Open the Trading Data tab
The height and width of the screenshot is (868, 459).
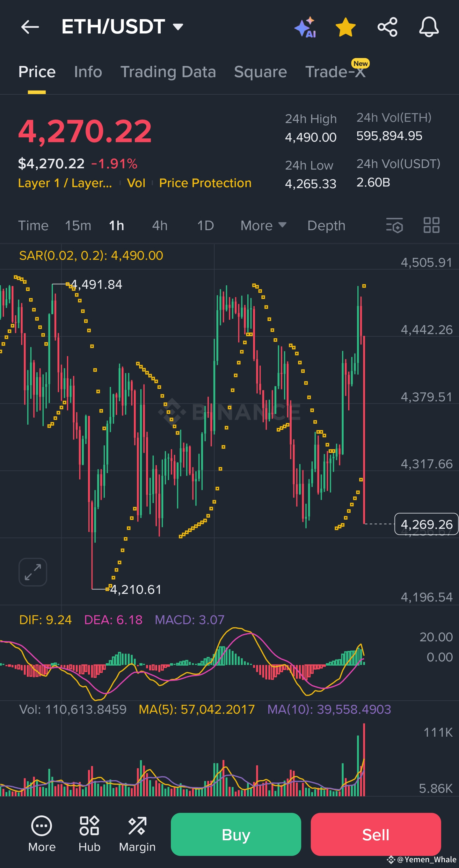click(168, 72)
